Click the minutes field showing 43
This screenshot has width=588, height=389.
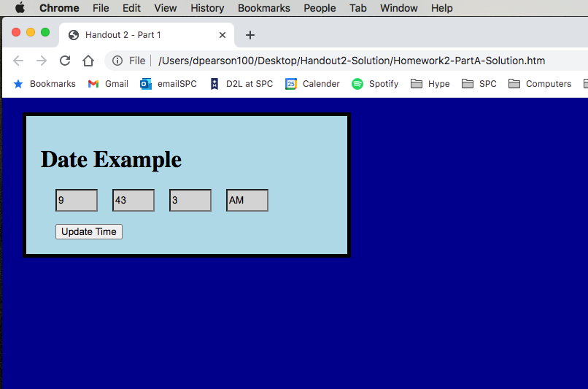click(x=134, y=200)
